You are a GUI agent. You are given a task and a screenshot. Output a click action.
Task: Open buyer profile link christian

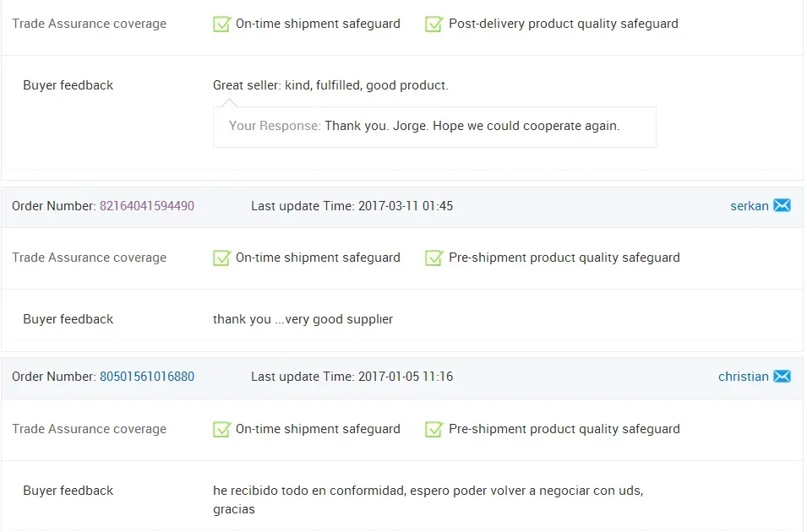[743, 377]
